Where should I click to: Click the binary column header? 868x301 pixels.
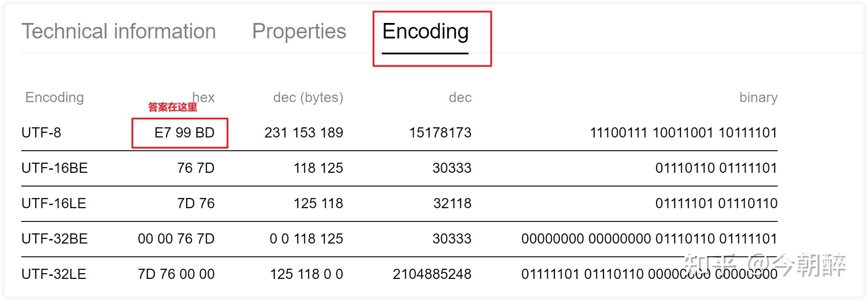pos(758,97)
